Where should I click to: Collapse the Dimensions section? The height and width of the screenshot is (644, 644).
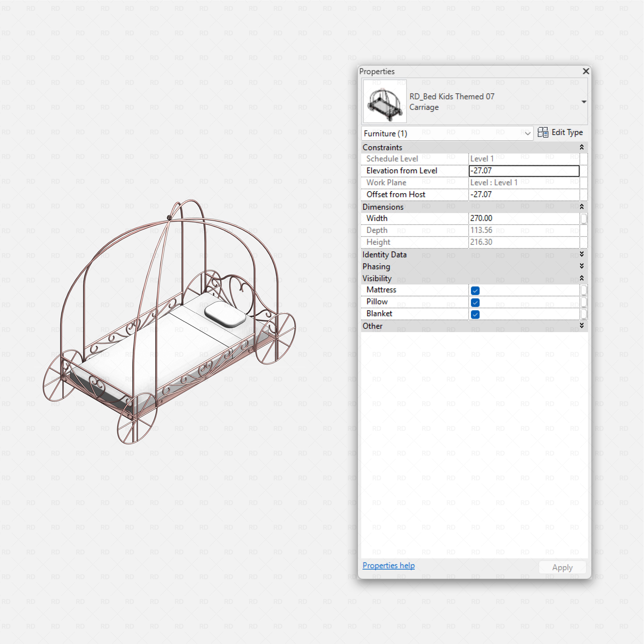point(581,206)
